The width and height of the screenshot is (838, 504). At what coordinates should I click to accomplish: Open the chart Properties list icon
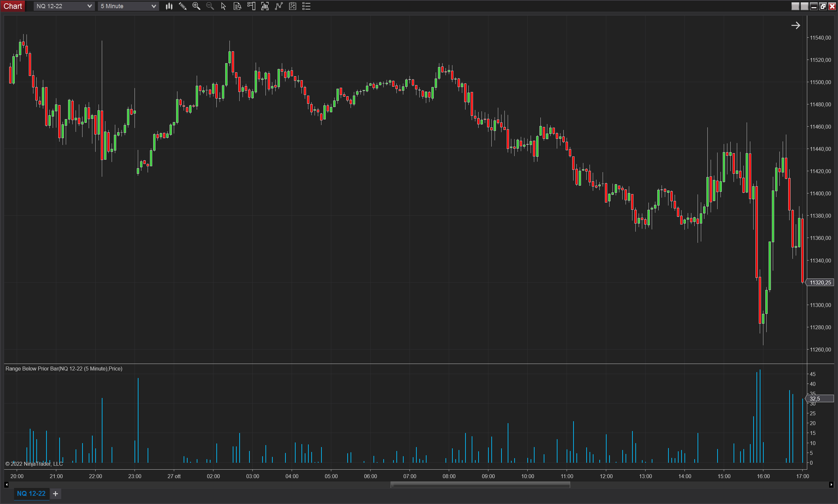[x=306, y=6]
